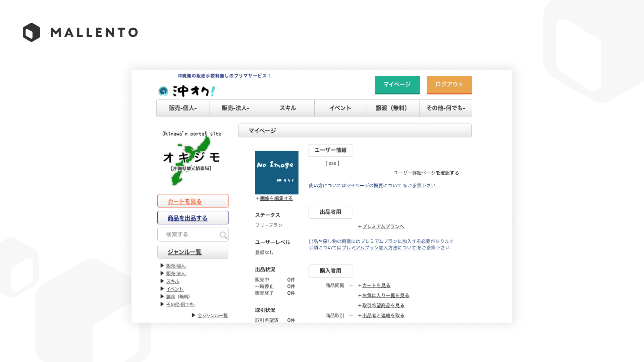Click the No Image profile thumbnail
Viewport: 644px width, 362px height.
(x=277, y=173)
